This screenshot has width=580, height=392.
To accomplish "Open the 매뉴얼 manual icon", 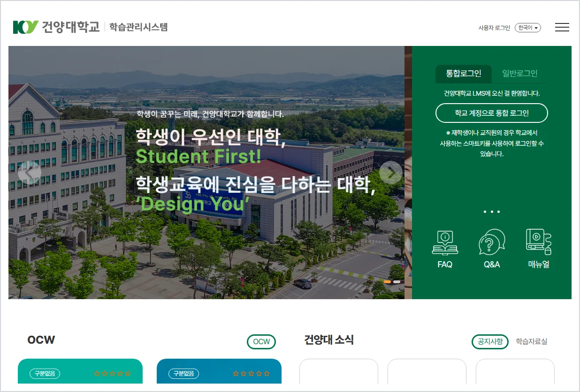I will (538, 242).
